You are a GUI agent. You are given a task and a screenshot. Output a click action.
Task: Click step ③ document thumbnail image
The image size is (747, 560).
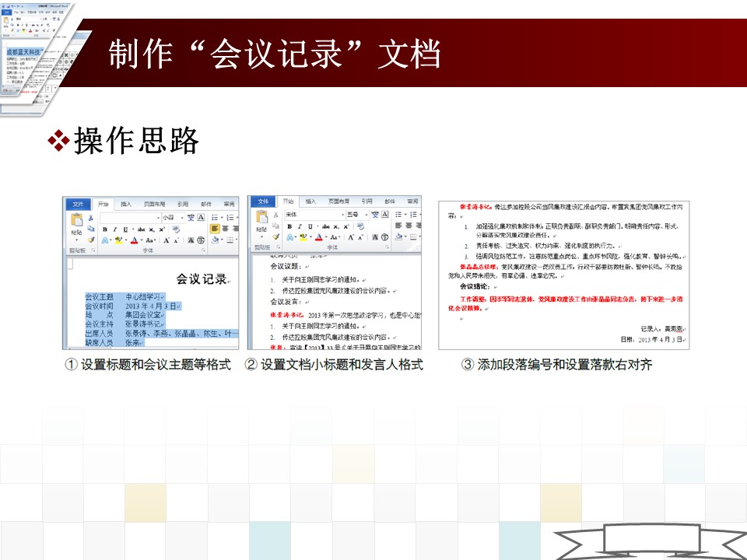pyautogui.click(x=564, y=275)
